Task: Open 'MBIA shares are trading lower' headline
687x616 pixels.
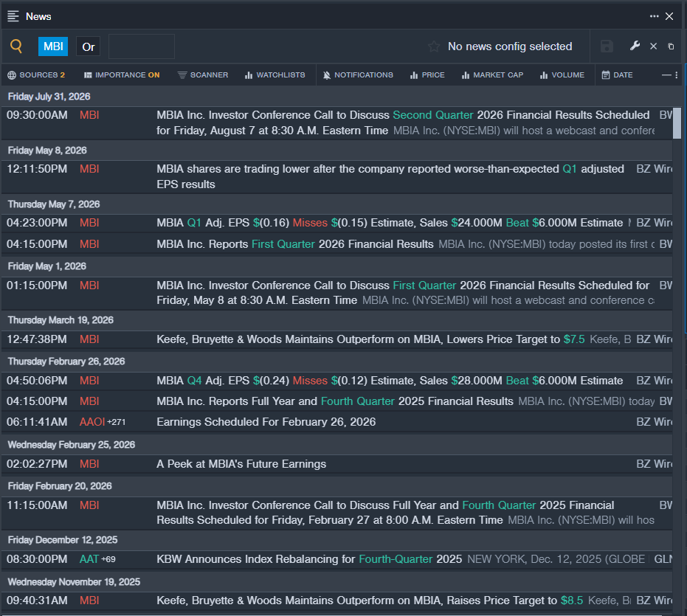Action: (390, 176)
